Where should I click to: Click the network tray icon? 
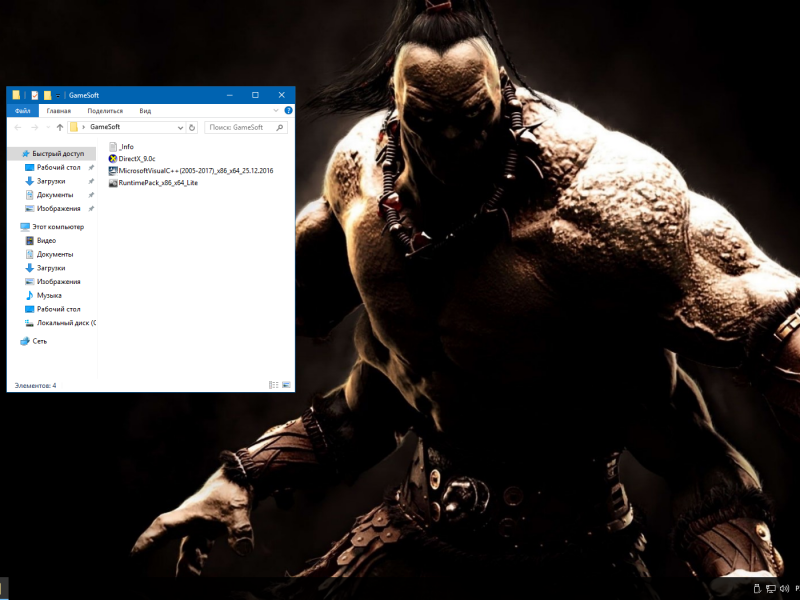pyautogui.click(x=771, y=589)
